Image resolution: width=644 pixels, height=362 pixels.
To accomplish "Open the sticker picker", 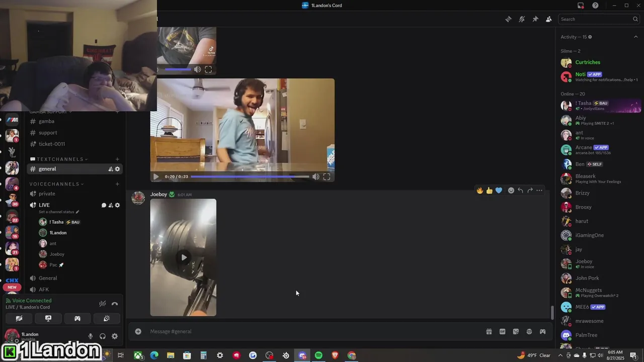I will coord(516,331).
